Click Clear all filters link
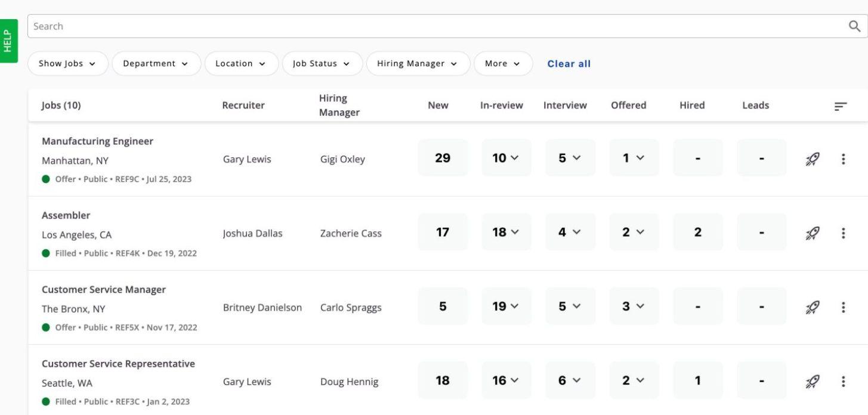868x415 pixels. (569, 64)
